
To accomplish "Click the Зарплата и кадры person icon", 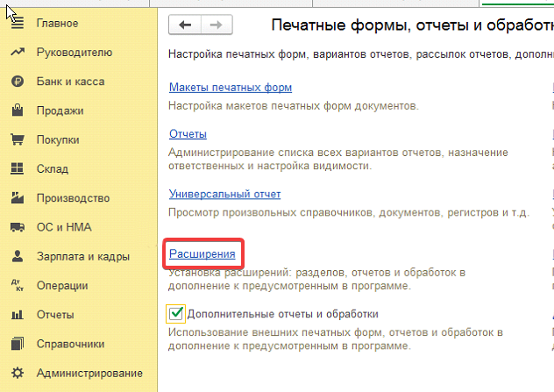I will click(x=18, y=256).
